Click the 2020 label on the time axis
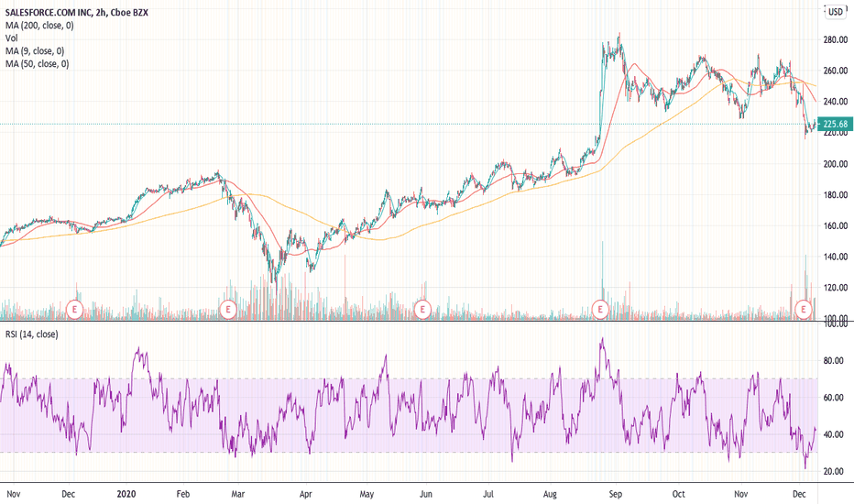Image resolution: width=854 pixels, height=504 pixels. [x=126, y=494]
